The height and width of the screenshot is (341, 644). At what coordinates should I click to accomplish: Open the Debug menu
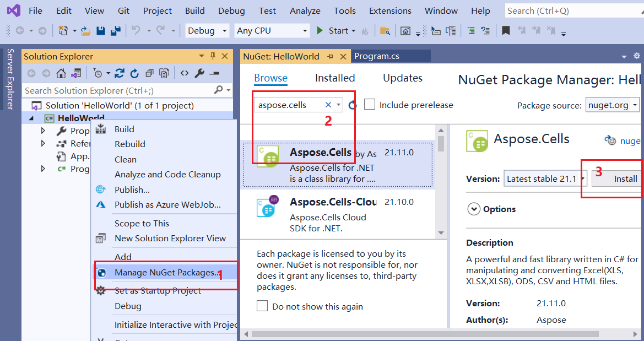pyautogui.click(x=231, y=10)
